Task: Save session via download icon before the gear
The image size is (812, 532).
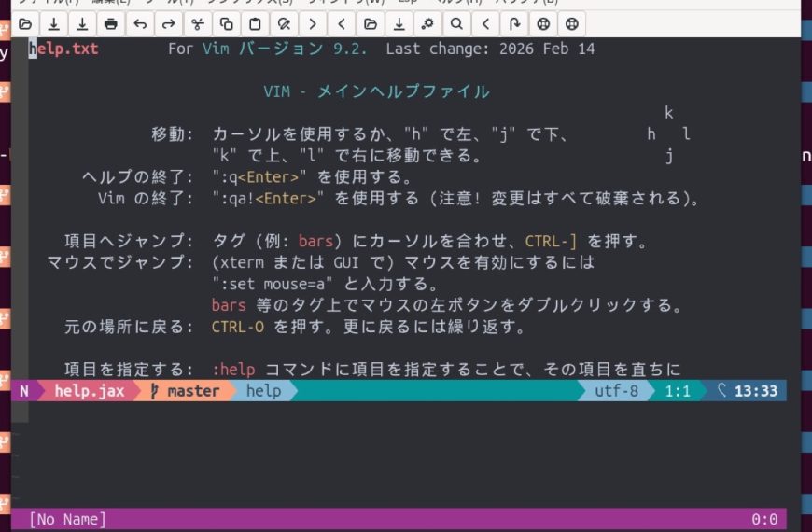Action: [399, 24]
